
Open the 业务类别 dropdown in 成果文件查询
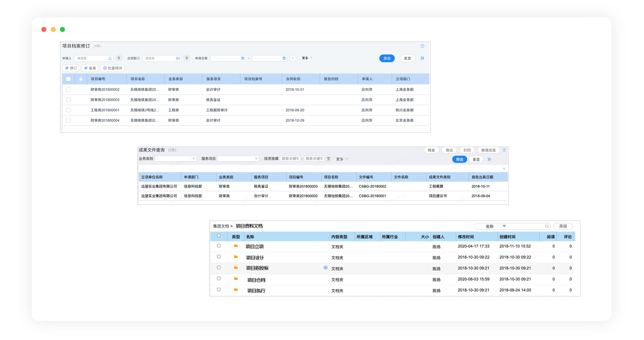(176, 159)
